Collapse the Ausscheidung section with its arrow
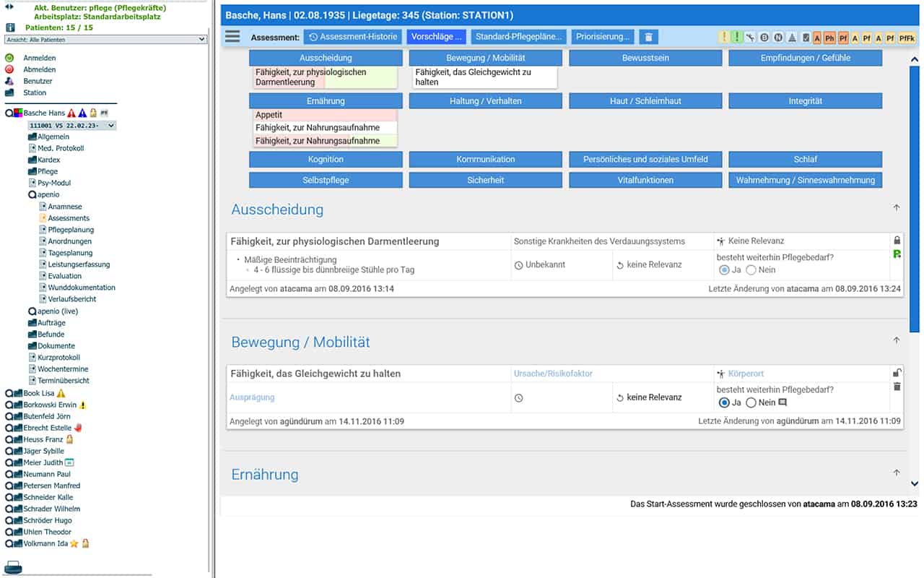This screenshot has width=924, height=578. coord(897,207)
